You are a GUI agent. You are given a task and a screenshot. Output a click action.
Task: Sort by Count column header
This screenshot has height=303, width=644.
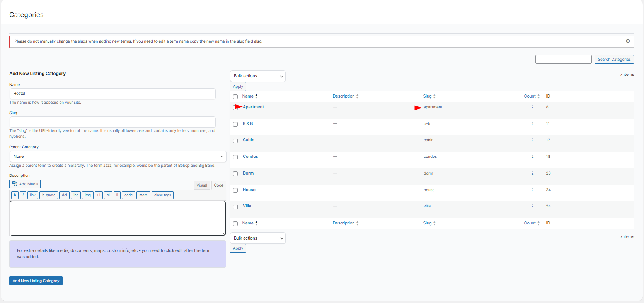(530, 96)
